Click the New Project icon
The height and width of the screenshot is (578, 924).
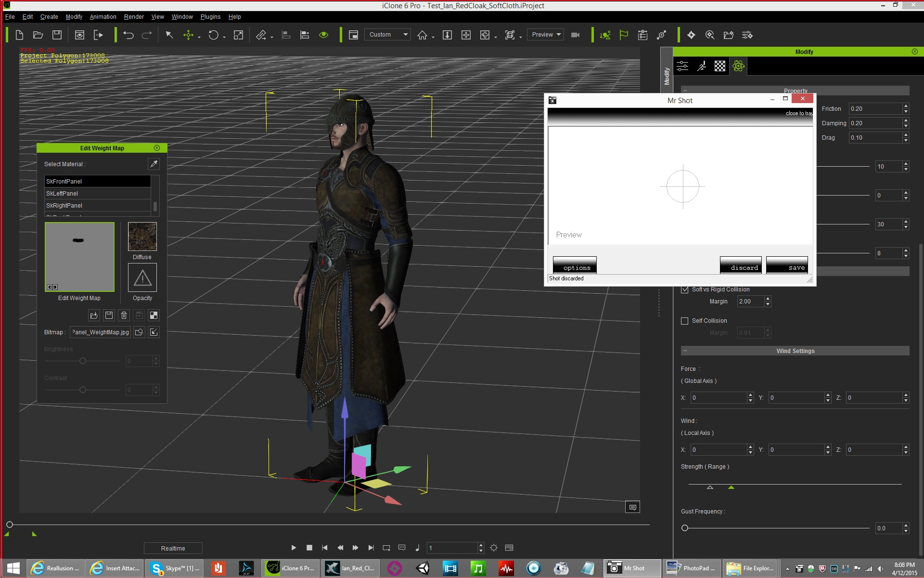pos(19,35)
